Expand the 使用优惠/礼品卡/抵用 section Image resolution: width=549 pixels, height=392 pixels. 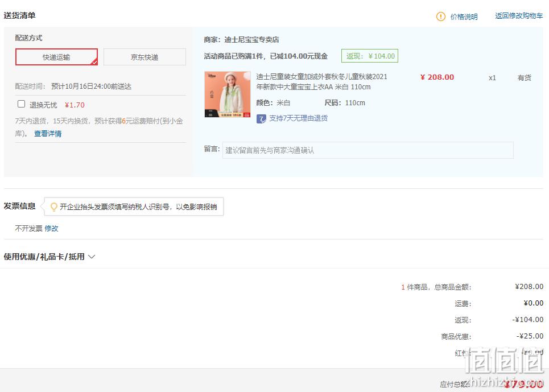click(49, 257)
